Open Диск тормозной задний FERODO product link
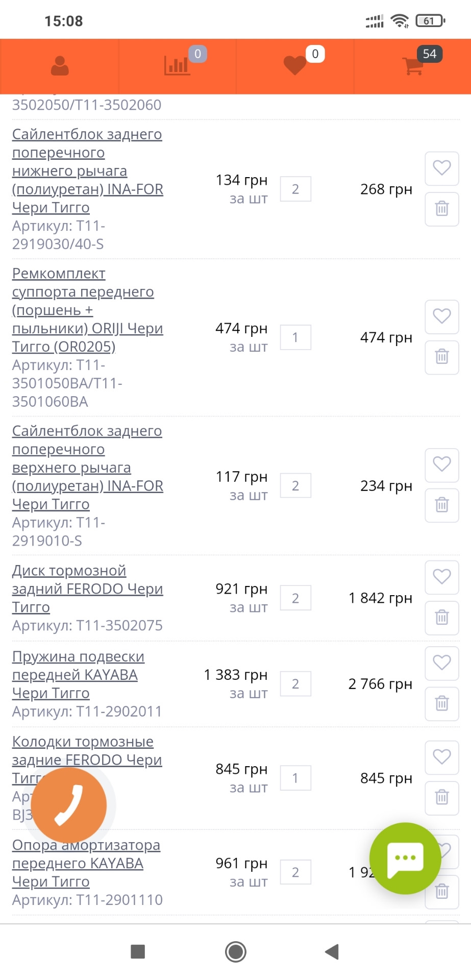Screen dimensions: 471x980 pos(87,589)
